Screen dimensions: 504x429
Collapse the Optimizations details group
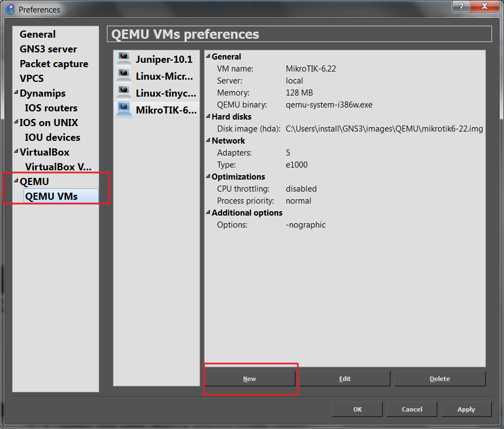[208, 176]
